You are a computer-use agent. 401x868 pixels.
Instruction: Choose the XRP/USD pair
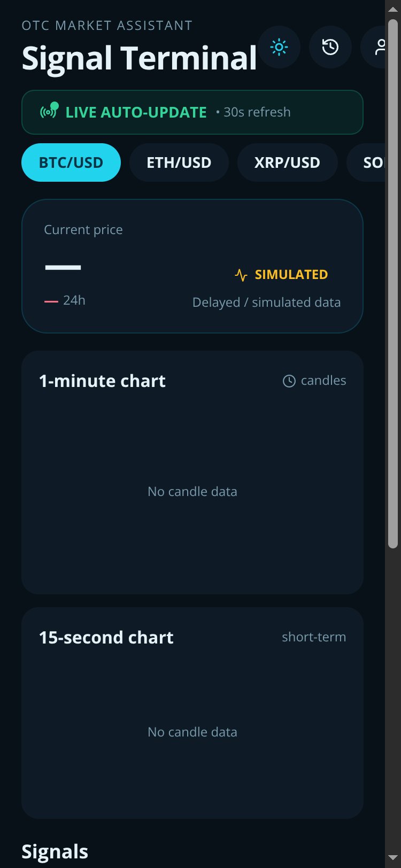tap(287, 162)
